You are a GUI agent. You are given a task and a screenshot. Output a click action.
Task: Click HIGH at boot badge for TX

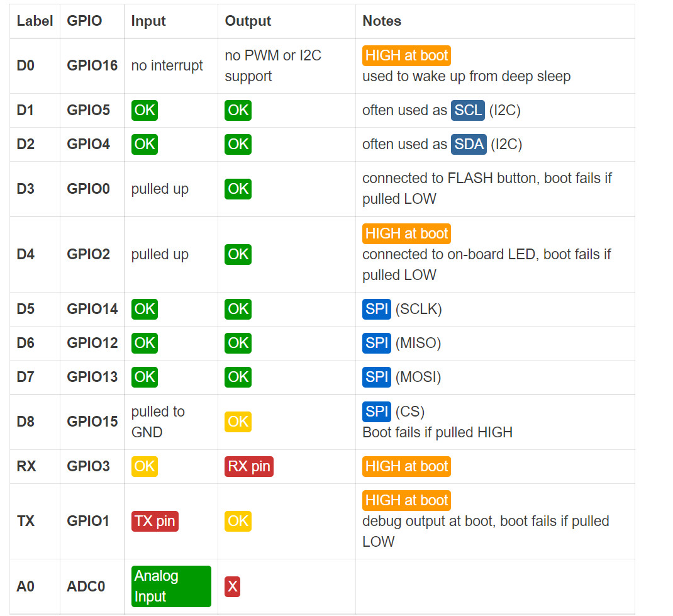click(x=406, y=500)
